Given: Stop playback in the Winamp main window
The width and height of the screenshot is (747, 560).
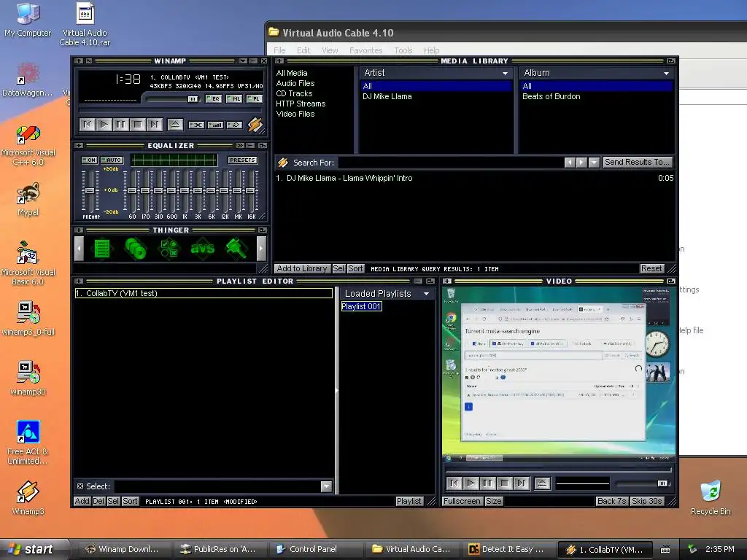Looking at the screenshot, I should [137, 125].
